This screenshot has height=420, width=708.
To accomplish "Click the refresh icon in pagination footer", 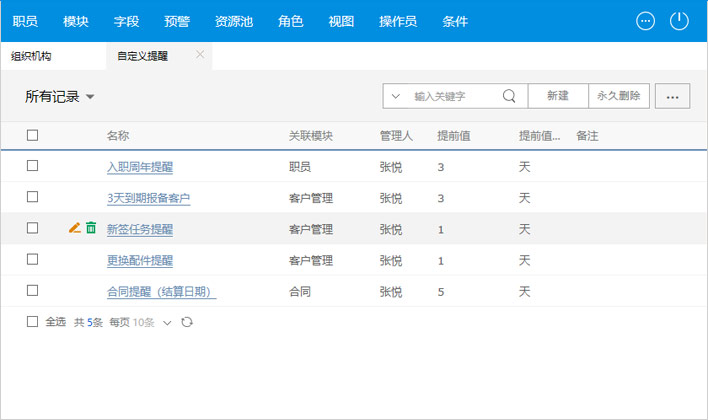I will (x=186, y=322).
